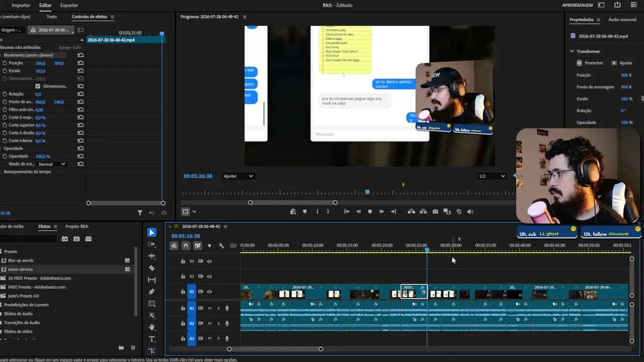The image size is (644, 362).
Task: Open the Efeitos panel menu
Action: [55, 226]
